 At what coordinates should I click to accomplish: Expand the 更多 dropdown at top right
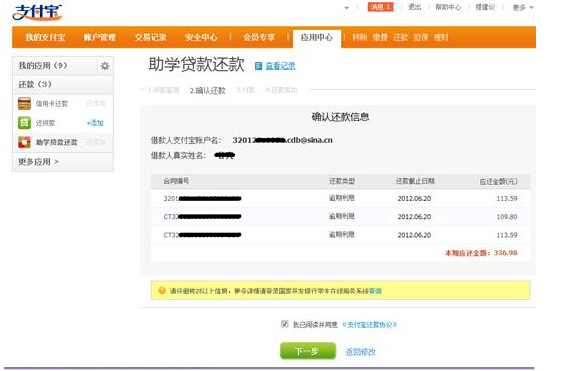[523, 7]
